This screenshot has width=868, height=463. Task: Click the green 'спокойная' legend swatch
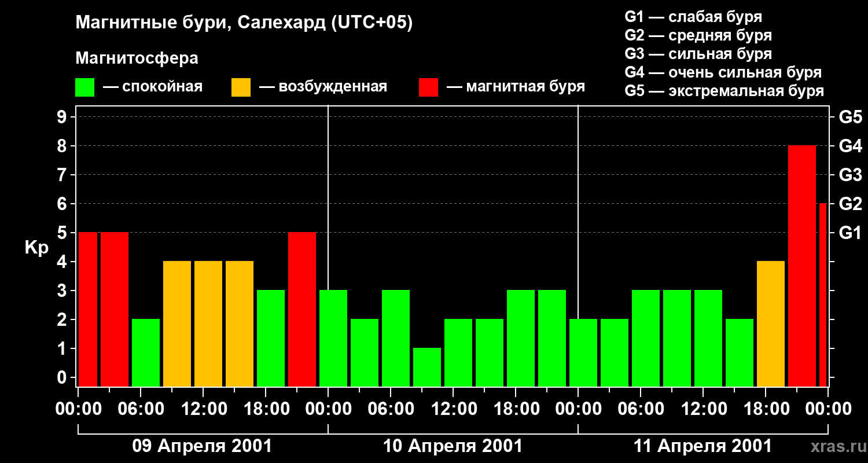click(x=84, y=87)
